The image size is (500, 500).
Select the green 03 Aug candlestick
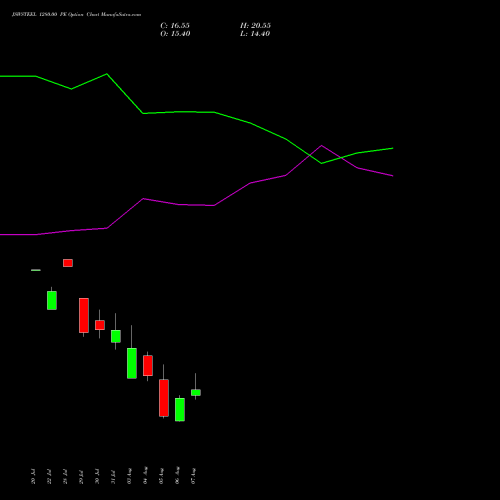click(x=132, y=363)
